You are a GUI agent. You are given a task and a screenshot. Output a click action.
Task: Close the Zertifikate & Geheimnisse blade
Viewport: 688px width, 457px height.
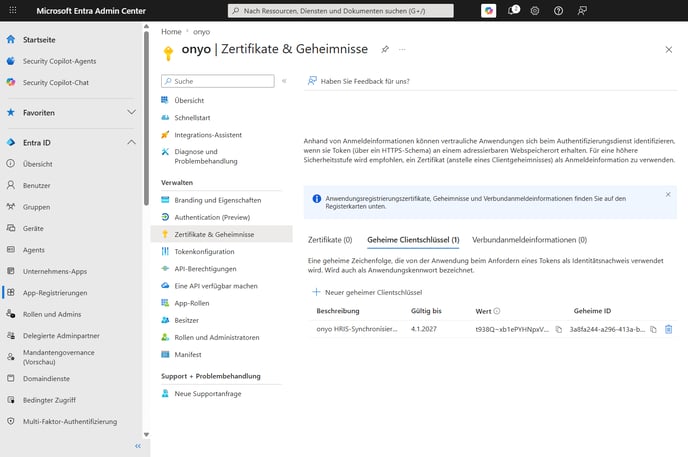pyautogui.click(x=668, y=50)
